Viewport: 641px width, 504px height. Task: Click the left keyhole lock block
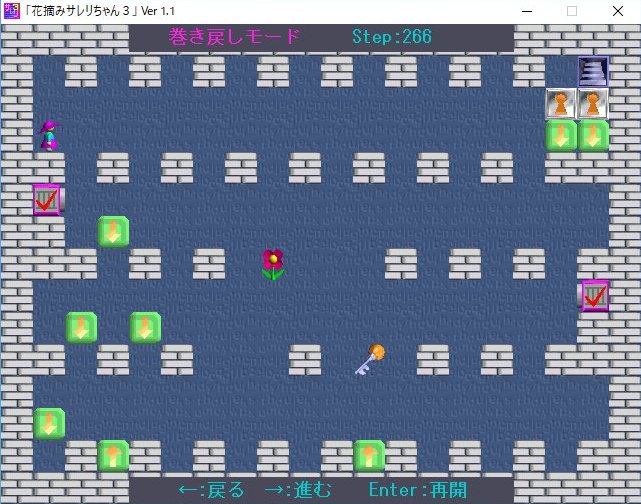[561, 103]
